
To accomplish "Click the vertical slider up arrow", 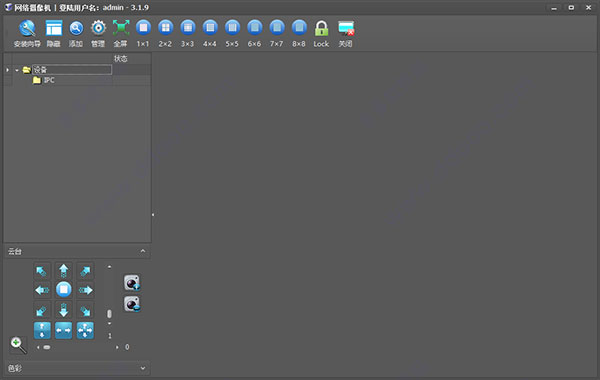I will 109,267.
